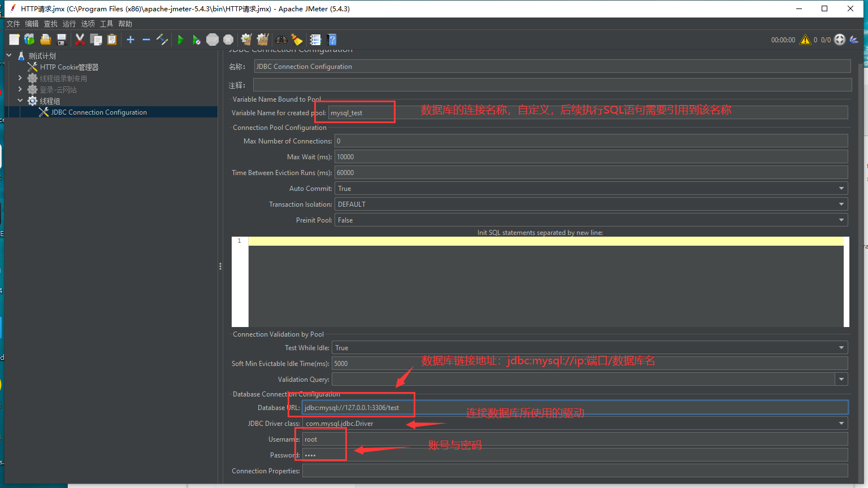Click the remote engines globe icon
This screenshot has height=488, width=868.
tap(840, 40)
